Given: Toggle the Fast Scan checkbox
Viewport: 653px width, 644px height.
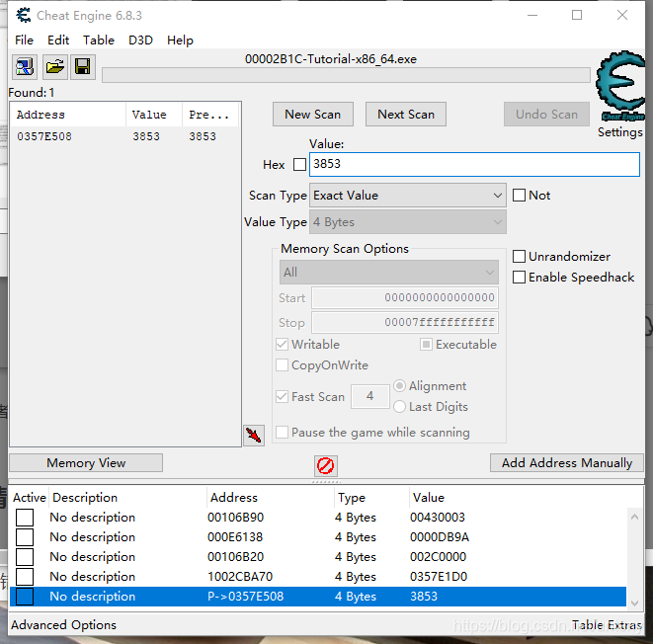Looking at the screenshot, I should (282, 396).
